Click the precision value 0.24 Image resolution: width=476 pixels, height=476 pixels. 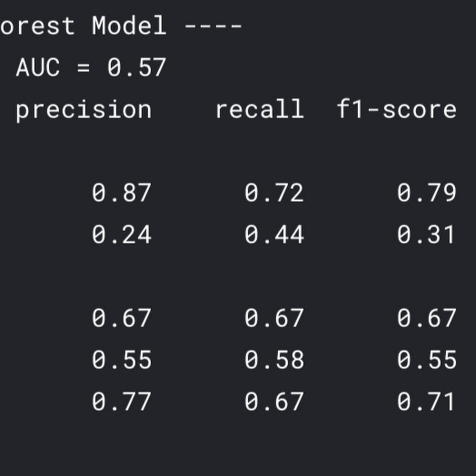[x=122, y=234]
